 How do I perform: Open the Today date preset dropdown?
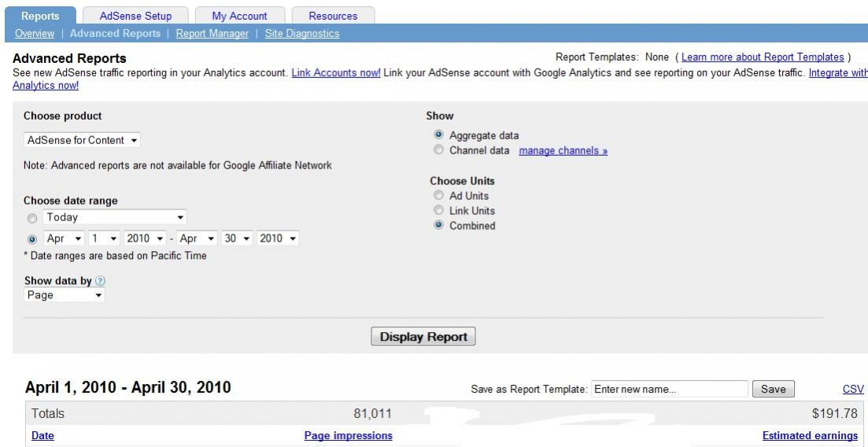pos(115,217)
